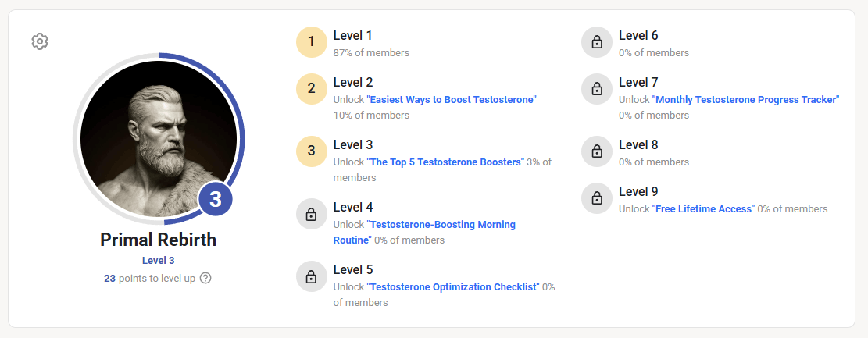
Task: Open "Monthly Testosterone Progress Tracker" link
Action: click(745, 100)
